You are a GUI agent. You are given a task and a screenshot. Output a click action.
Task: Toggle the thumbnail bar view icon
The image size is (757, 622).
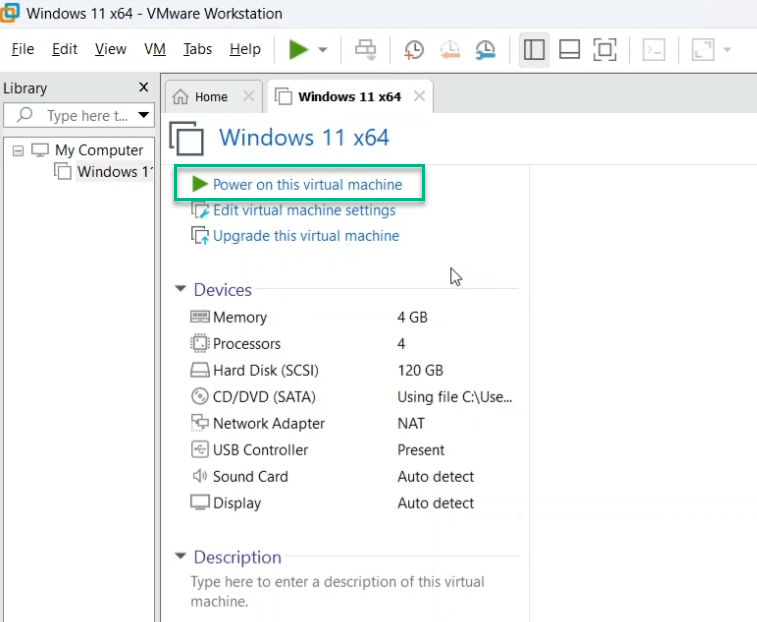pyautogui.click(x=569, y=50)
